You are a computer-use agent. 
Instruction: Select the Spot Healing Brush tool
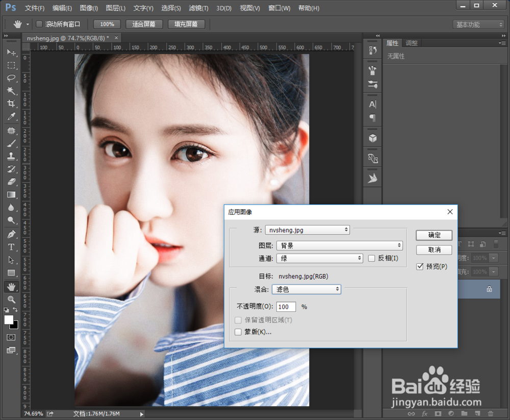pyautogui.click(x=11, y=131)
